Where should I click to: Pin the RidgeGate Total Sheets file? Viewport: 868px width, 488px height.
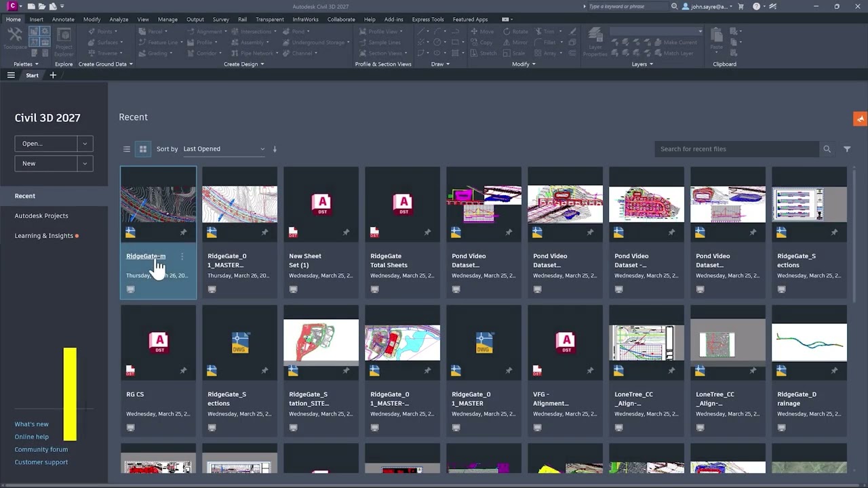click(x=427, y=232)
